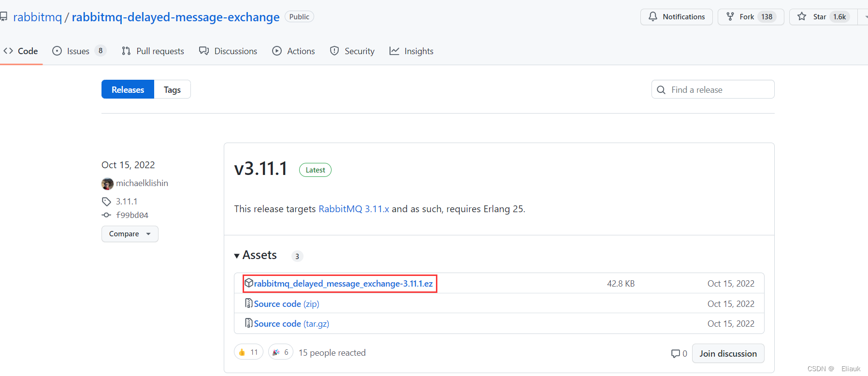Open the rabbitmq organization link
The width and height of the screenshot is (868, 376).
pyautogui.click(x=38, y=17)
